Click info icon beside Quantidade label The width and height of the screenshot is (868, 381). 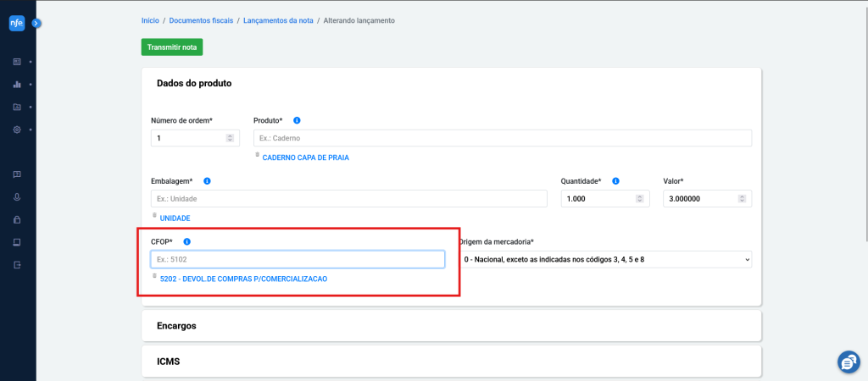[x=615, y=181]
